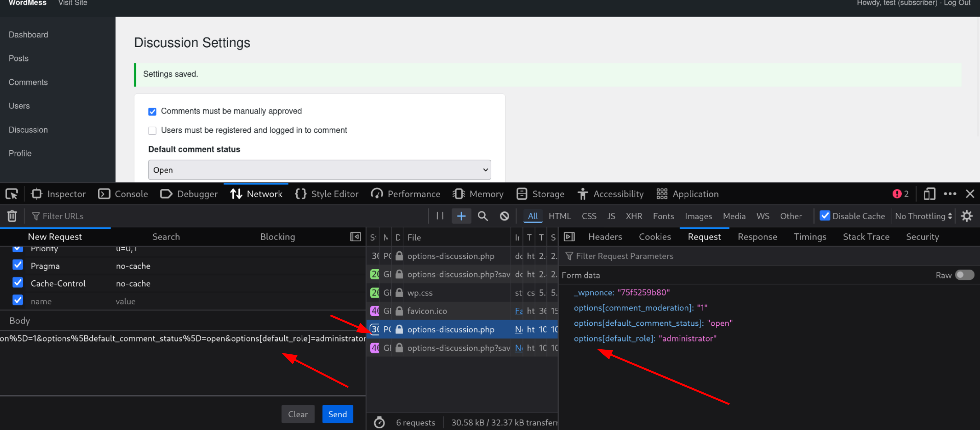The width and height of the screenshot is (980, 430).
Task: Toggle Comments must be manually approved
Action: point(152,111)
